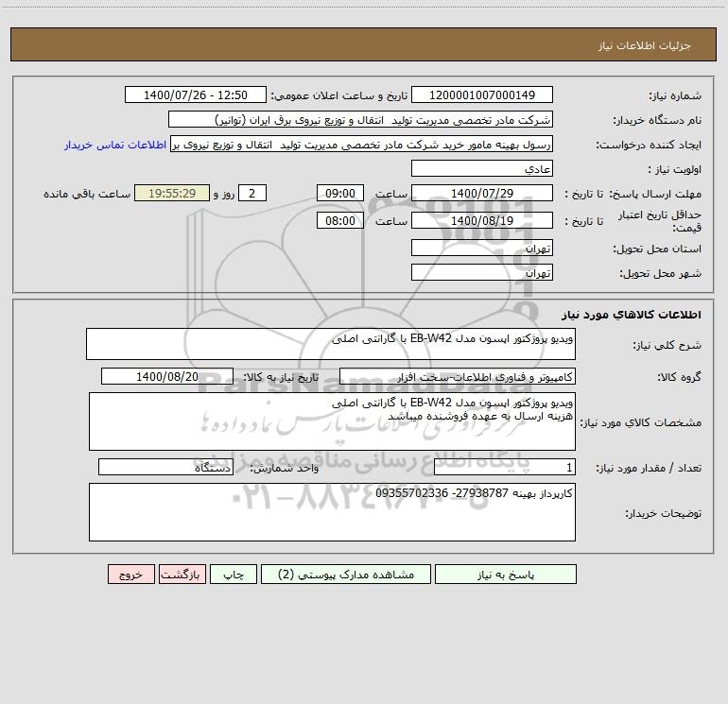Click the ساعت باقی مانده text
This screenshot has height=704, width=728.
click(x=87, y=194)
